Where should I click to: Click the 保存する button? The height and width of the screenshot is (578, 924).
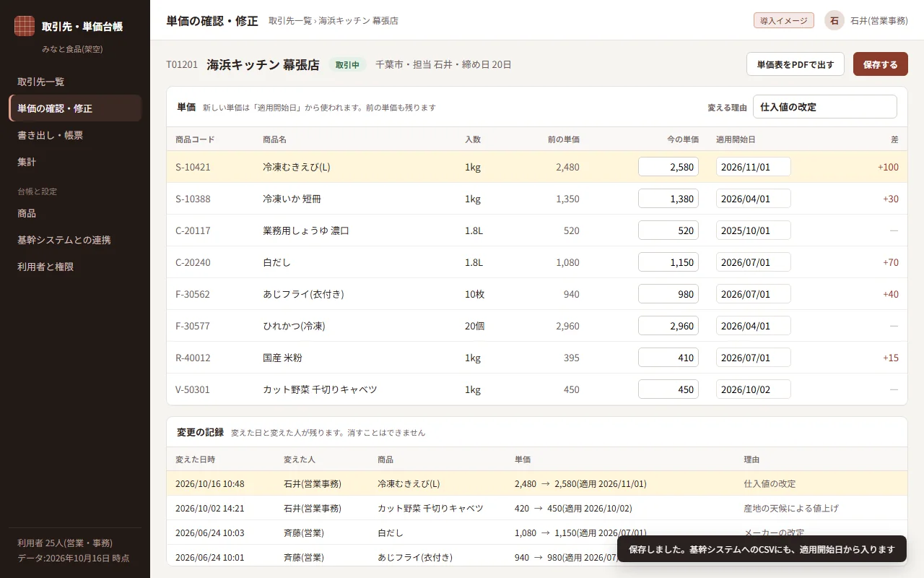[881, 64]
